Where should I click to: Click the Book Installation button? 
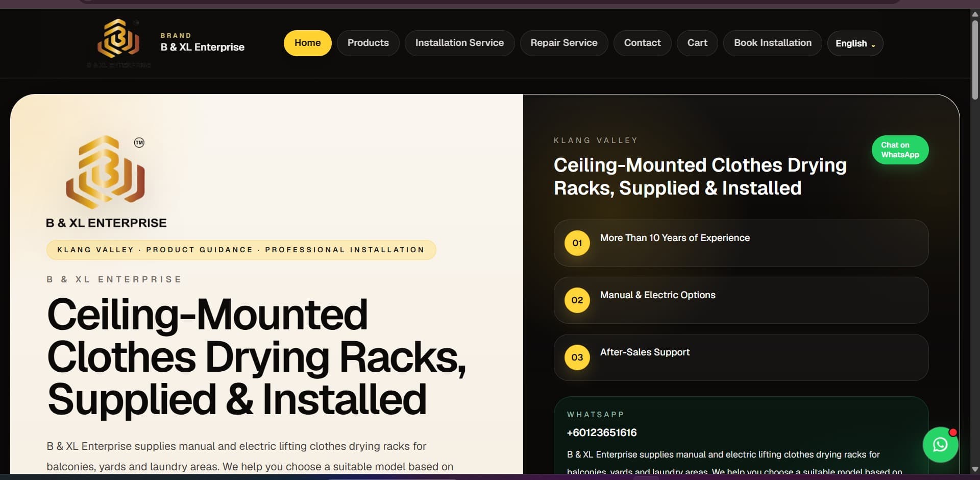tap(772, 43)
